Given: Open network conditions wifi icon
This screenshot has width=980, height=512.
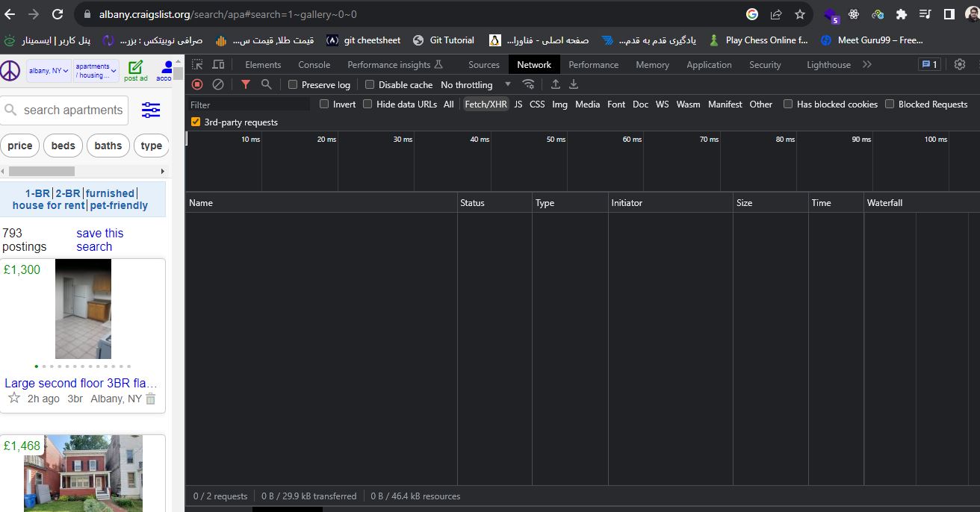Looking at the screenshot, I should [x=528, y=84].
